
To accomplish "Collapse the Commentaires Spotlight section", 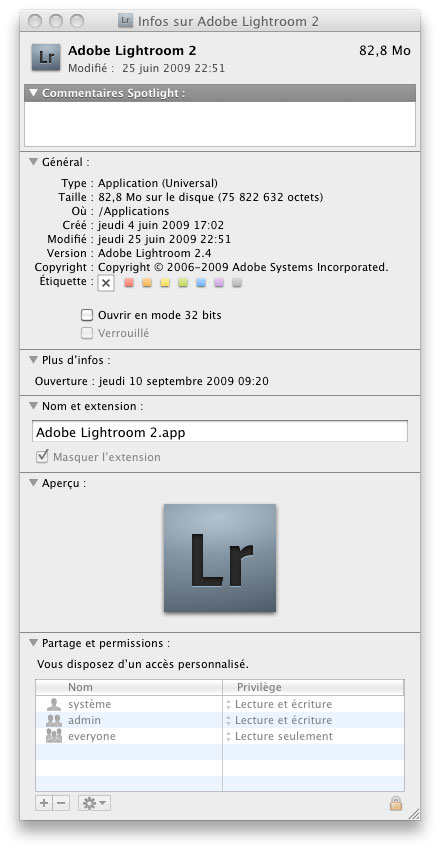I will pos(34,93).
